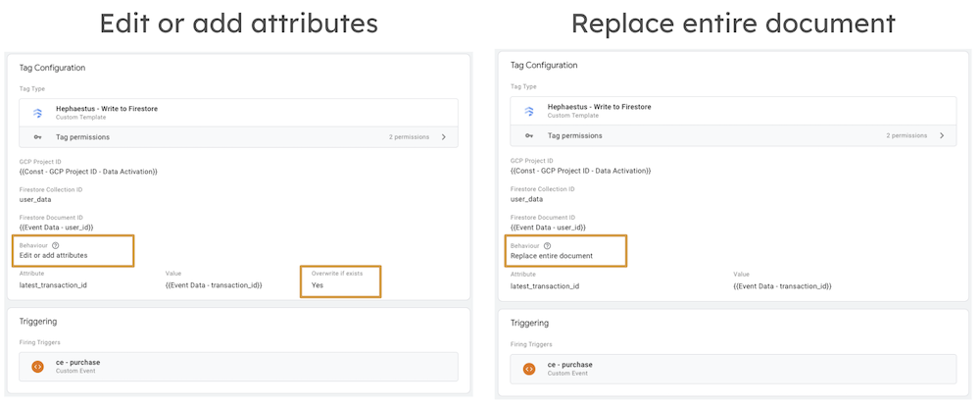Click the 'Yes' value under Overwrite if exists
This screenshot has width=980, height=406.
point(318,285)
